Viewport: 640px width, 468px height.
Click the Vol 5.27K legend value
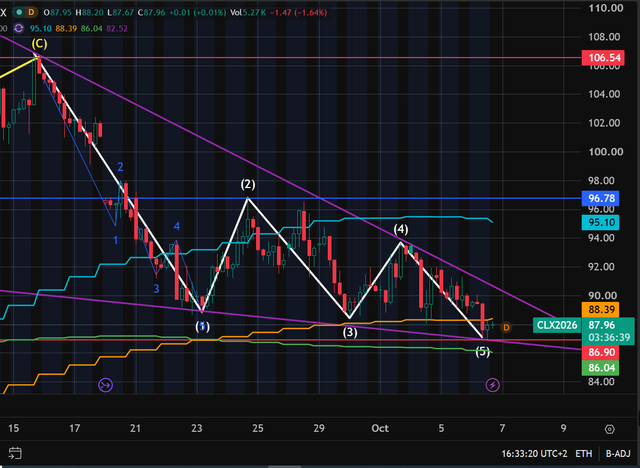coord(248,13)
